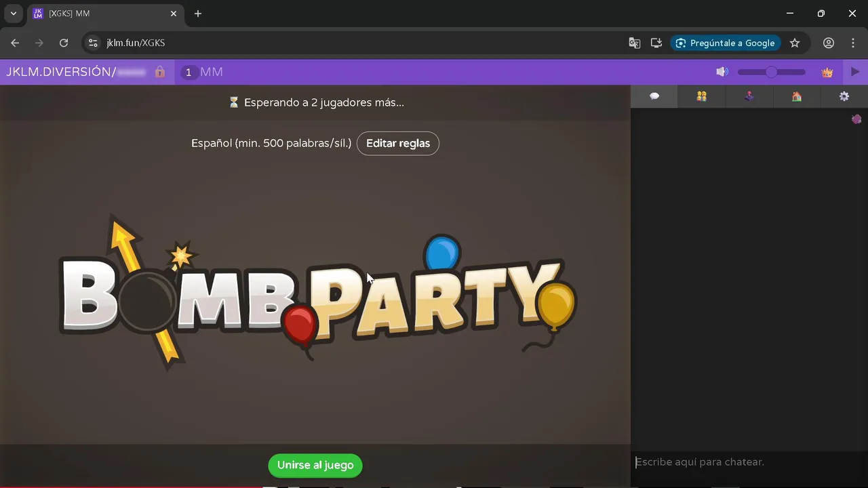This screenshot has width=868, height=488.
Task: Click the Español min. 500 palabras text
Action: (271, 143)
